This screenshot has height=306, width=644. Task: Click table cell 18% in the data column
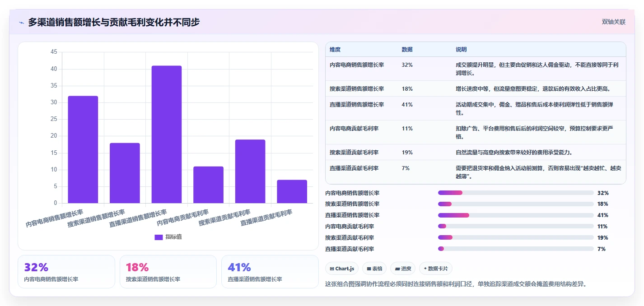click(407, 89)
